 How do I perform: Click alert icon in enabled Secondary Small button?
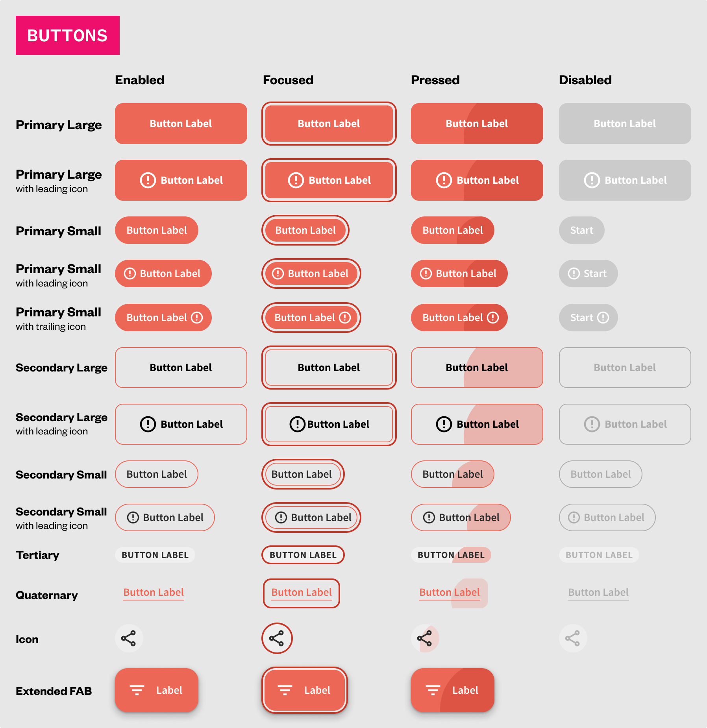click(133, 517)
